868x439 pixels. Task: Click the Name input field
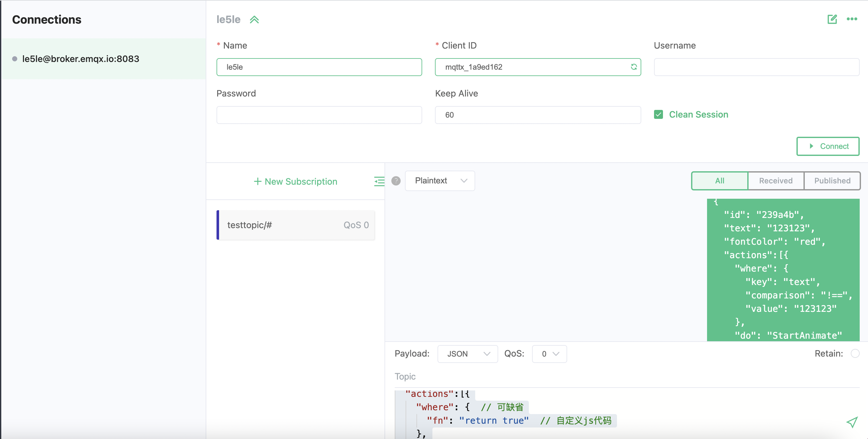(x=319, y=67)
